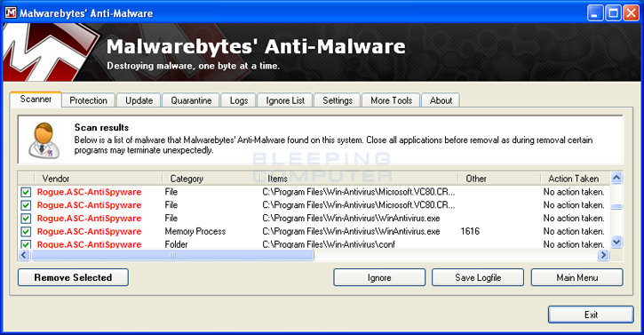Sort by the Vendor column header
Screen dimensions: 644x335
pyautogui.click(x=98, y=179)
